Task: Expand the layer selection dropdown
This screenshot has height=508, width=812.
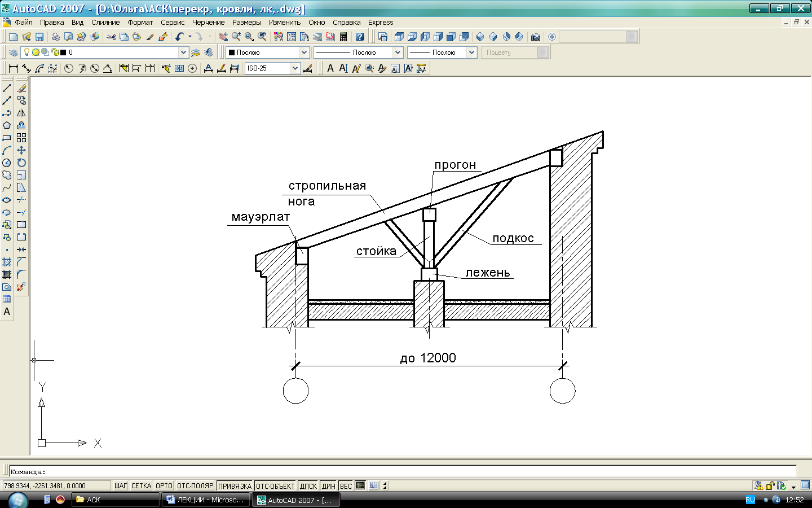Action: (183, 52)
